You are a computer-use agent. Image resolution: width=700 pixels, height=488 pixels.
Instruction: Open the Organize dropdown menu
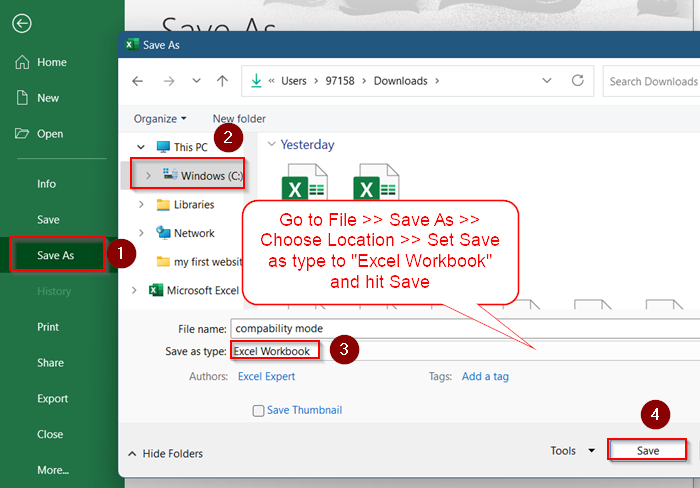coord(160,119)
